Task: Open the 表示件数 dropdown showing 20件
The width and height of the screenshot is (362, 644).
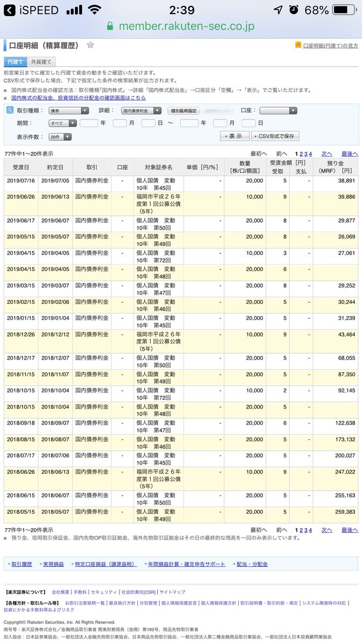Action: (x=60, y=137)
